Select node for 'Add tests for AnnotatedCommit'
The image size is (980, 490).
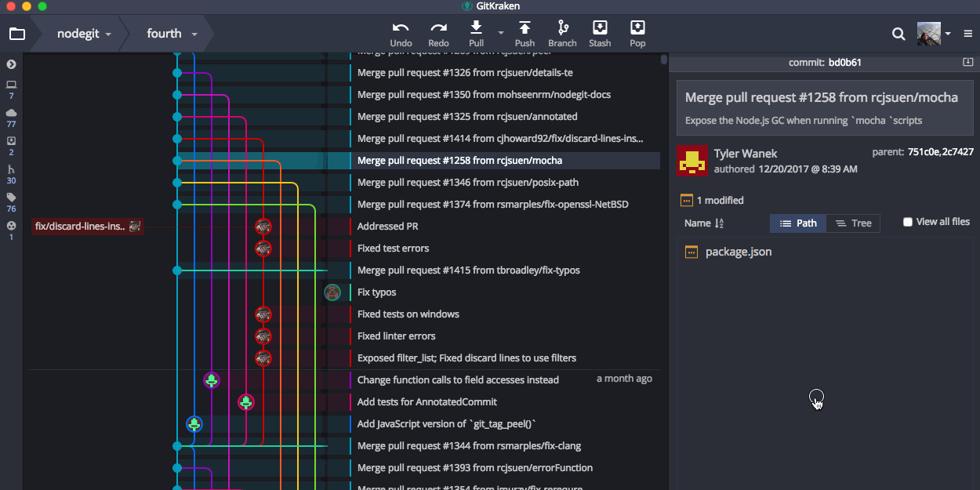click(x=245, y=402)
